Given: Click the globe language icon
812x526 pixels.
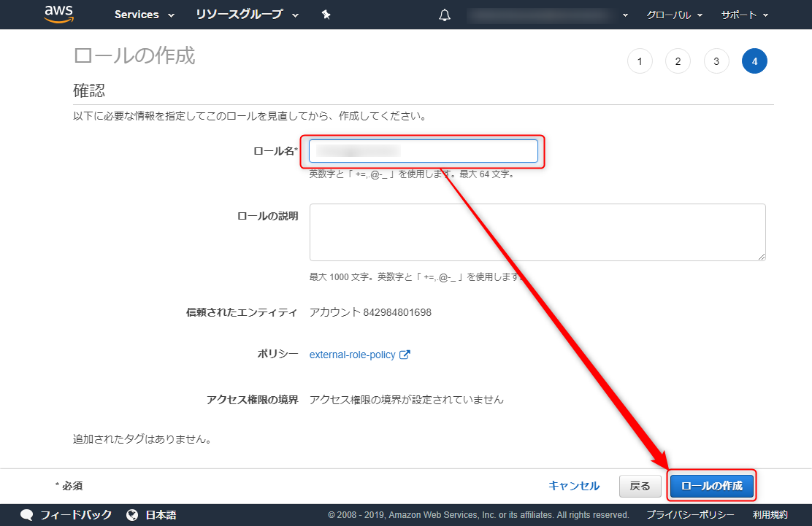Looking at the screenshot, I should [x=132, y=515].
